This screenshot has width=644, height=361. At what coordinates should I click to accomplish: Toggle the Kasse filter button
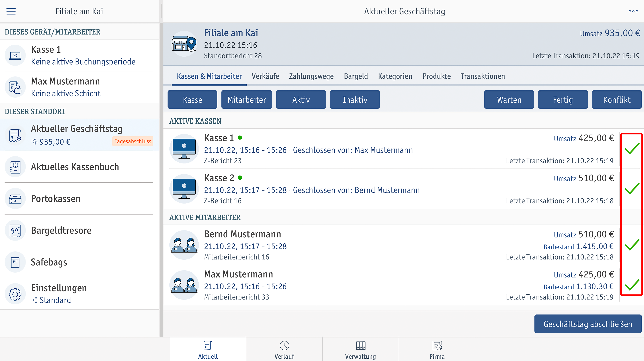pyautogui.click(x=192, y=99)
